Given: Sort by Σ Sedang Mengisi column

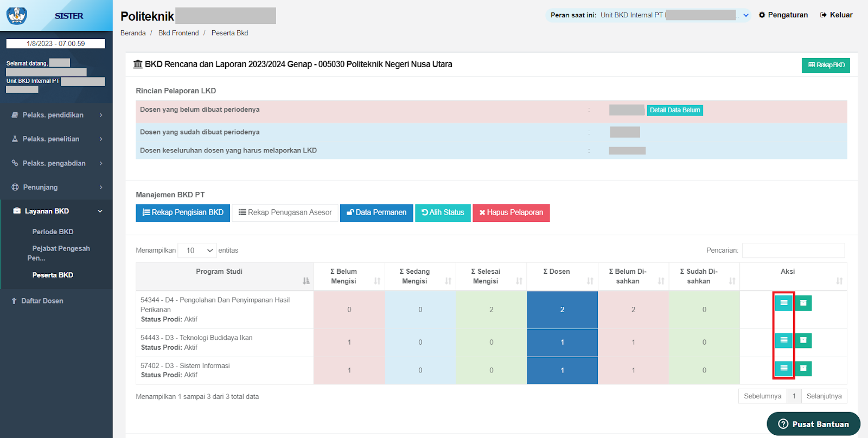Looking at the screenshot, I should (x=420, y=276).
